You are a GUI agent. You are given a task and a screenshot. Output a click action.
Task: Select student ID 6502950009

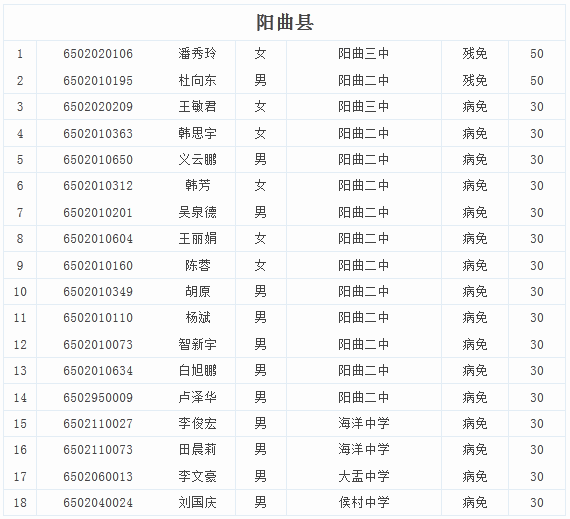pos(98,398)
